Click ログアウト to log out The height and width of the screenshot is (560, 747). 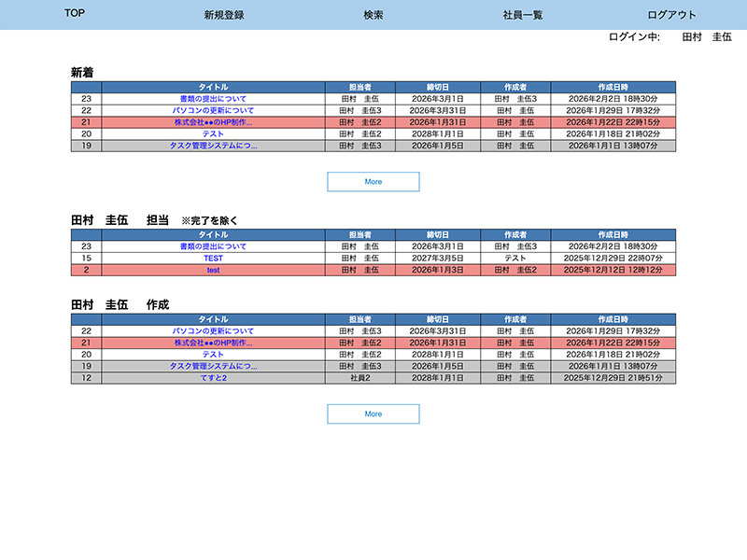pos(671,15)
